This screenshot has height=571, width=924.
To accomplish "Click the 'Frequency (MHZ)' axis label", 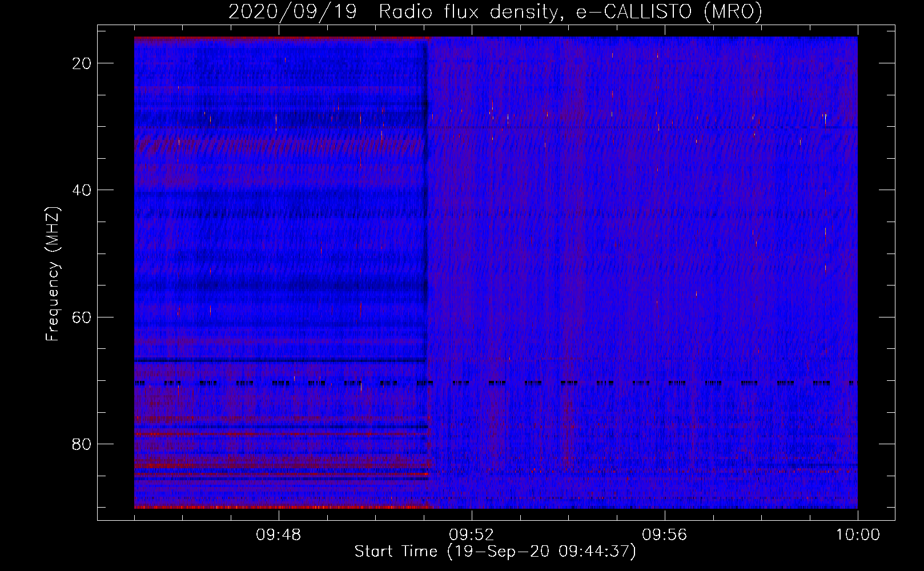I will tap(53, 274).
